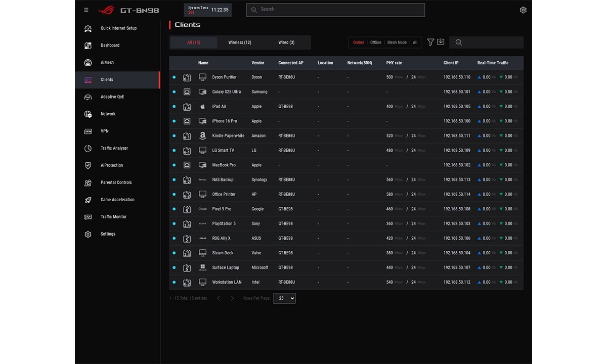This screenshot has width=607, height=364.
Task: Click the wired connection icon for Galaxy S25 Ultra
Action: coord(187,92)
